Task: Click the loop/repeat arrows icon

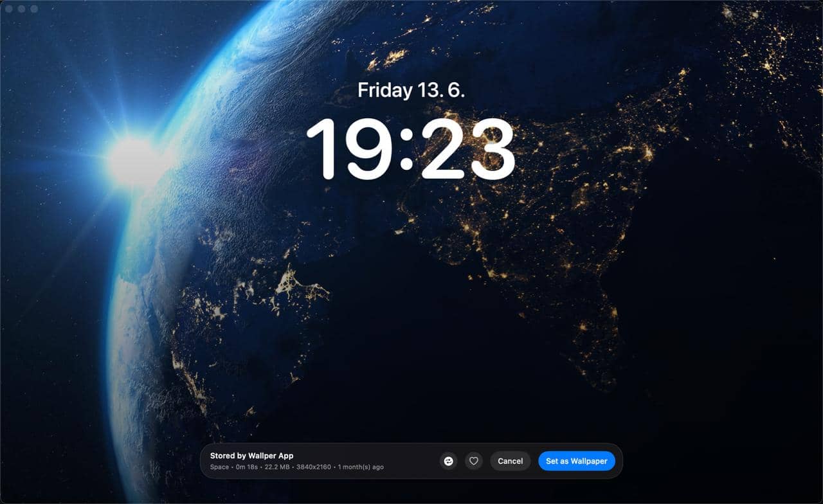Action: click(x=449, y=461)
